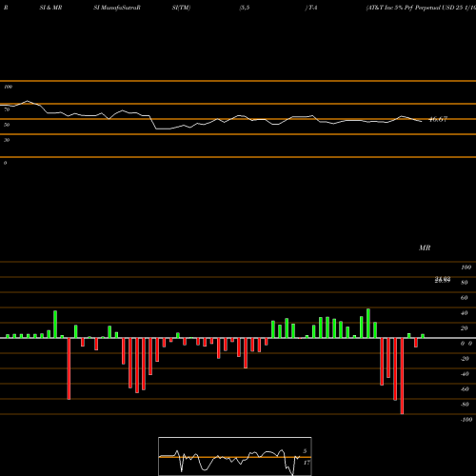This screenshot has height=476, width=476.
Task: Click the 80 label on MR axis
Action: pos(465,283)
